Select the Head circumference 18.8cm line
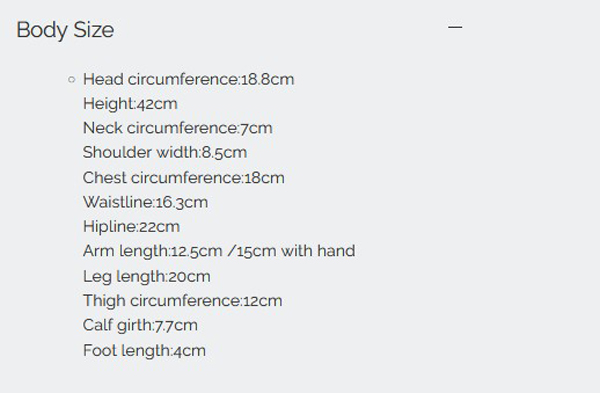Viewport: 600px width, 393px height. [189, 79]
